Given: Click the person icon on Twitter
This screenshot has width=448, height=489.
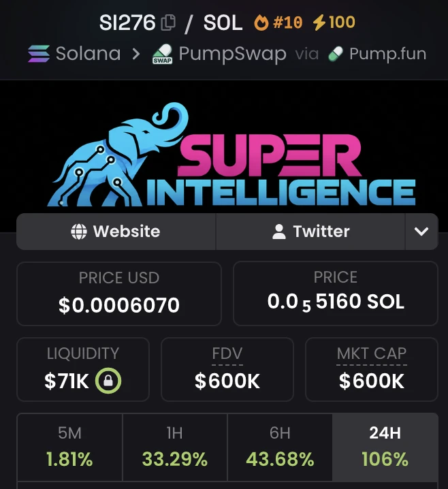Looking at the screenshot, I should coord(279,232).
